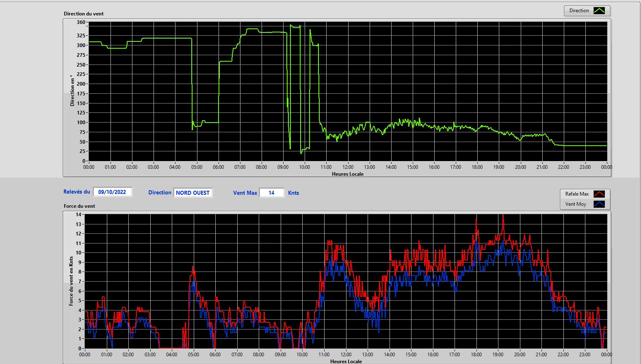
Task: Click the 'Force du vent en Knts' axis label
Action: (71, 281)
